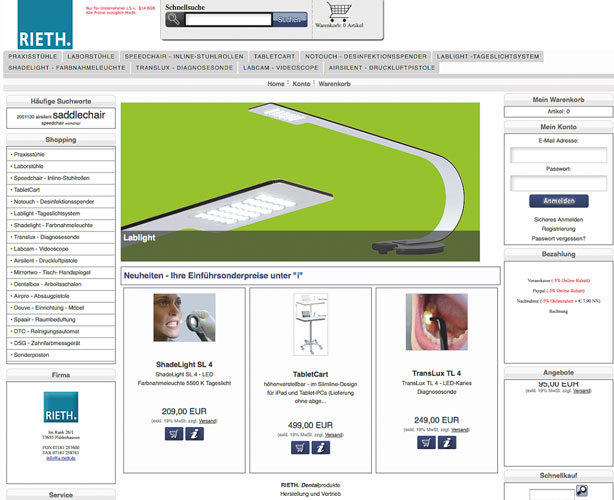Click the Schnellkauf input field
Screen dimensions: 614x500
tap(552, 494)
